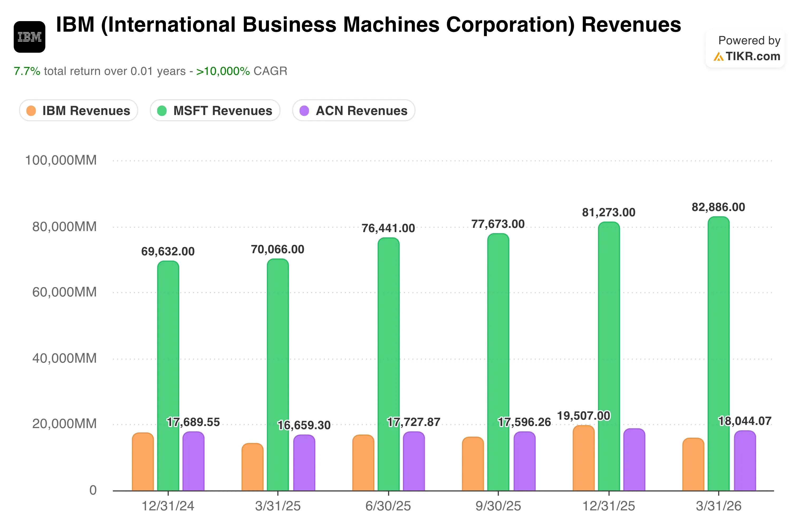Click the y-axis label '40,000MM'
This screenshot has height=532, width=798.
[x=64, y=358]
